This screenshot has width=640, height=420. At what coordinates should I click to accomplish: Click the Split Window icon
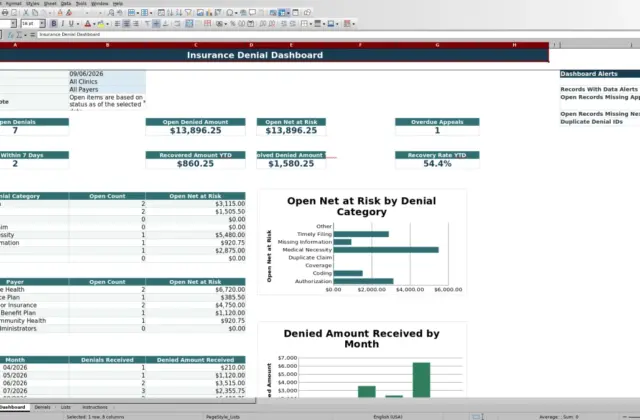pyautogui.click(x=296, y=13)
